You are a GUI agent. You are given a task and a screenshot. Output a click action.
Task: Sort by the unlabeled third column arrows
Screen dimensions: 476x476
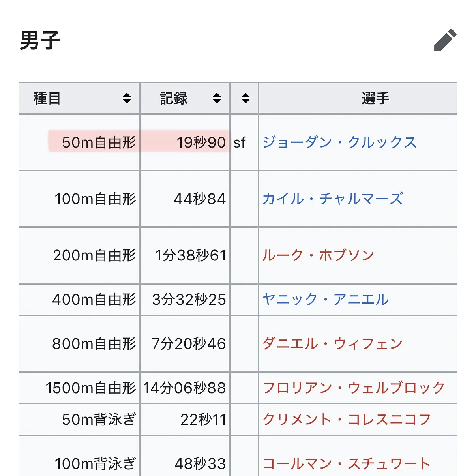(x=245, y=98)
